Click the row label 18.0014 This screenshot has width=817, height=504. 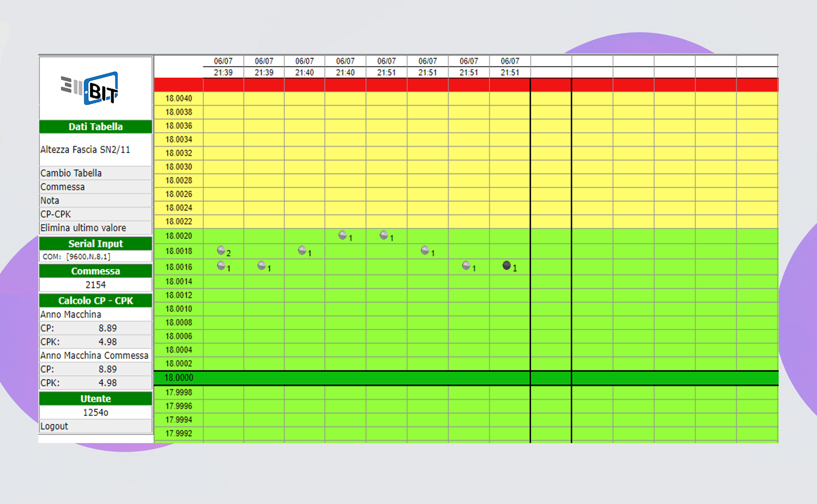tap(179, 281)
